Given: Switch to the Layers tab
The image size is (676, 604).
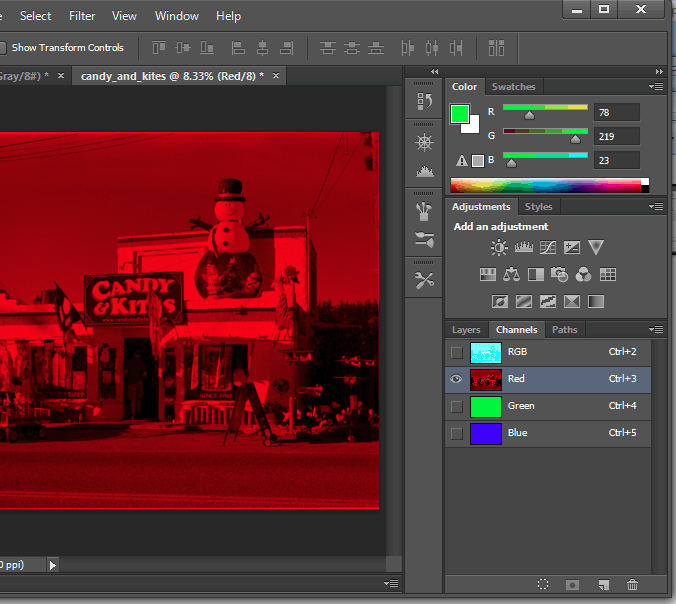Looking at the screenshot, I should click(x=466, y=330).
